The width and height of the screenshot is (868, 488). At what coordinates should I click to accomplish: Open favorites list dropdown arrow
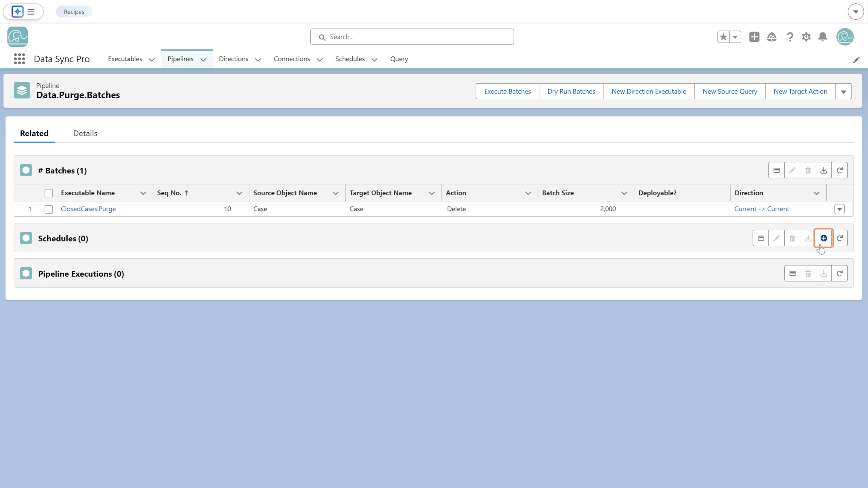(x=735, y=37)
